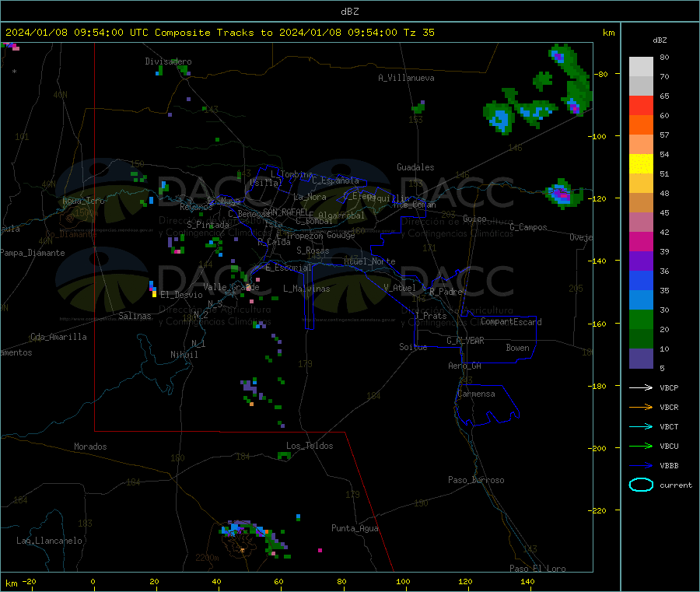The width and height of the screenshot is (700, 592).
Task: Click the Punta_Agua label
Action: pyautogui.click(x=355, y=528)
